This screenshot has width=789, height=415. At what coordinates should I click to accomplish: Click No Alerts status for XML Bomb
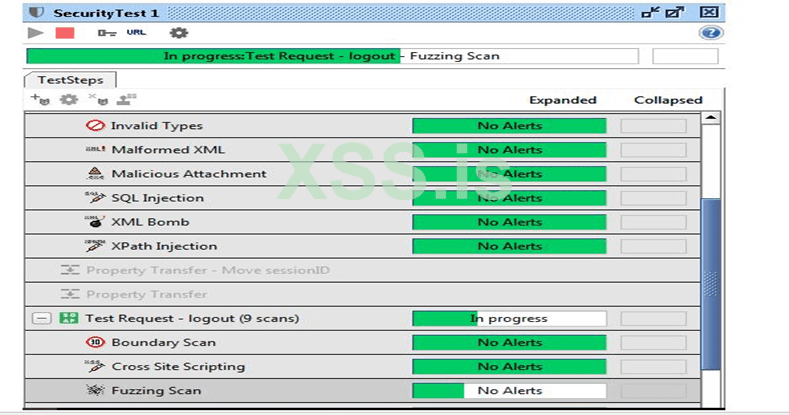509,222
